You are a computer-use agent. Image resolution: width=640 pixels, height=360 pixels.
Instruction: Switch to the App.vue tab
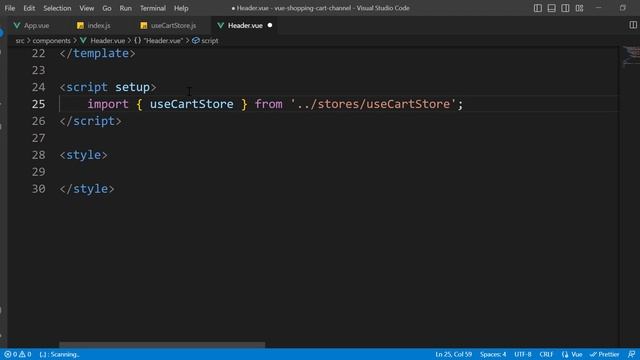(32, 25)
